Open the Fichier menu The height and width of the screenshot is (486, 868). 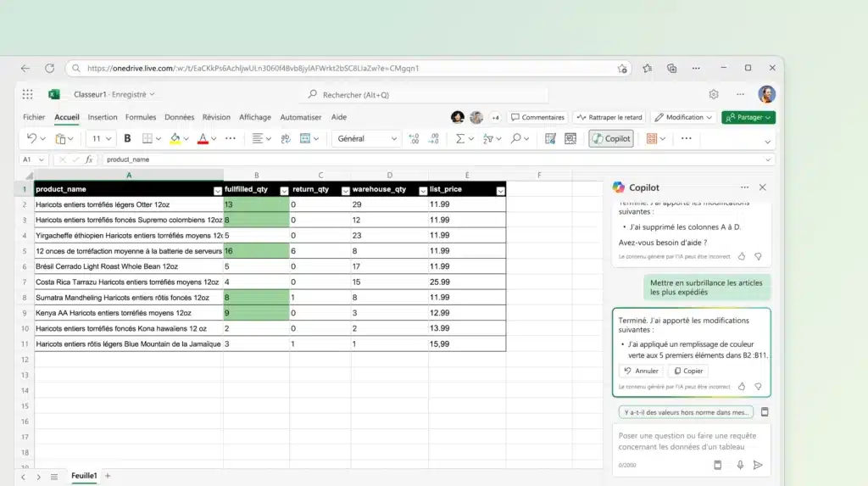point(34,117)
